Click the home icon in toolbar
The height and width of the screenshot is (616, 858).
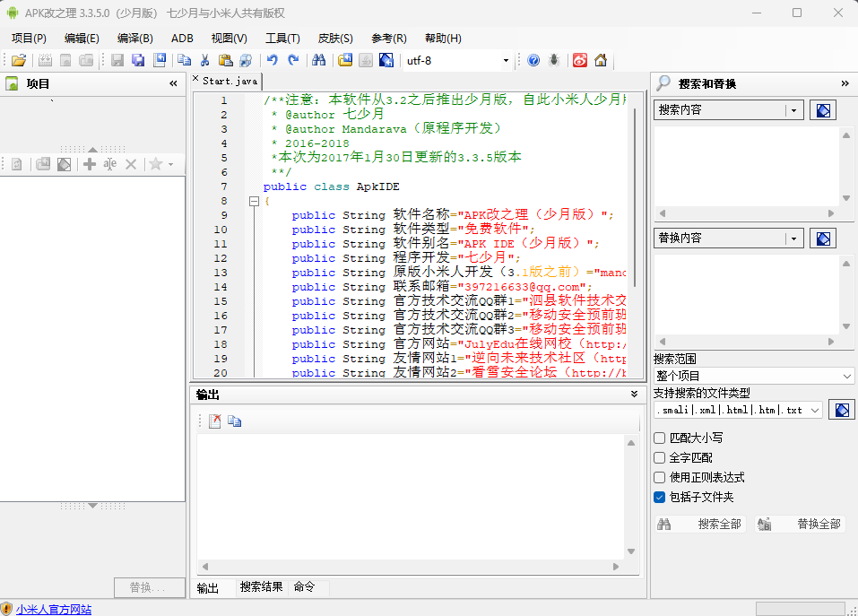pyautogui.click(x=601, y=60)
